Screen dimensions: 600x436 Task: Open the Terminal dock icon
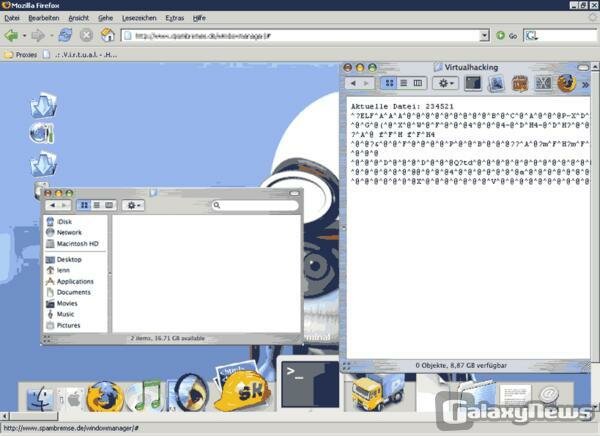click(x=310, y=384)
